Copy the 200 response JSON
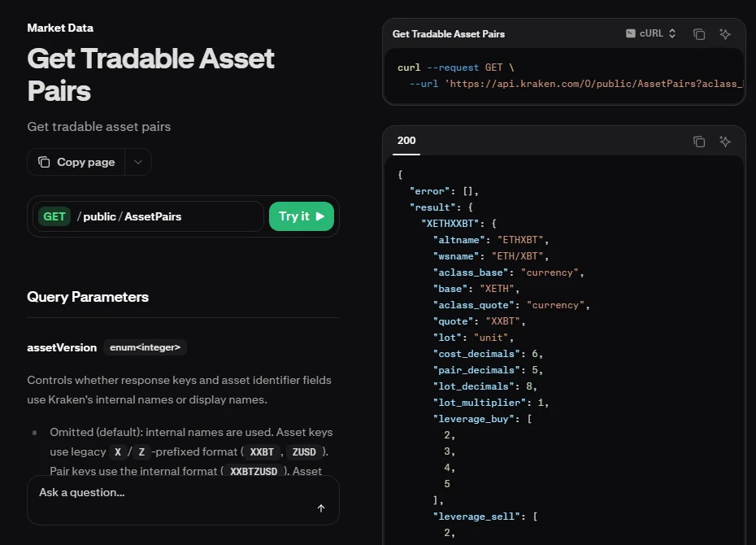The width and height of the screenshot is (756, 545). (698, 142)
